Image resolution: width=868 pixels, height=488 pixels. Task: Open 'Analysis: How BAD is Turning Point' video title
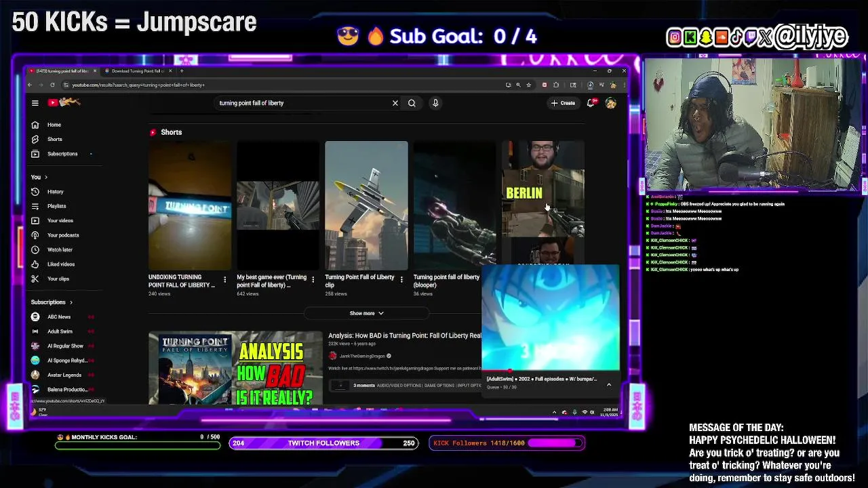405,335
